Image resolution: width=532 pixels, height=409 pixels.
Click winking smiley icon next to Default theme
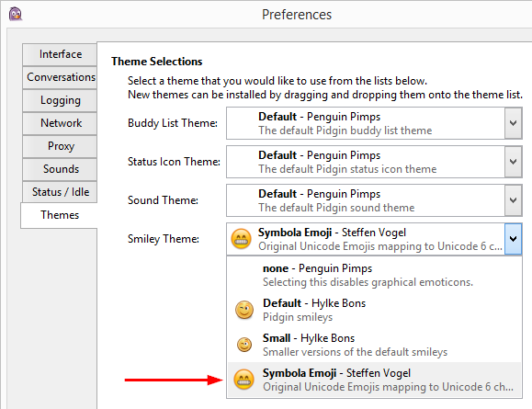(244, 310)
